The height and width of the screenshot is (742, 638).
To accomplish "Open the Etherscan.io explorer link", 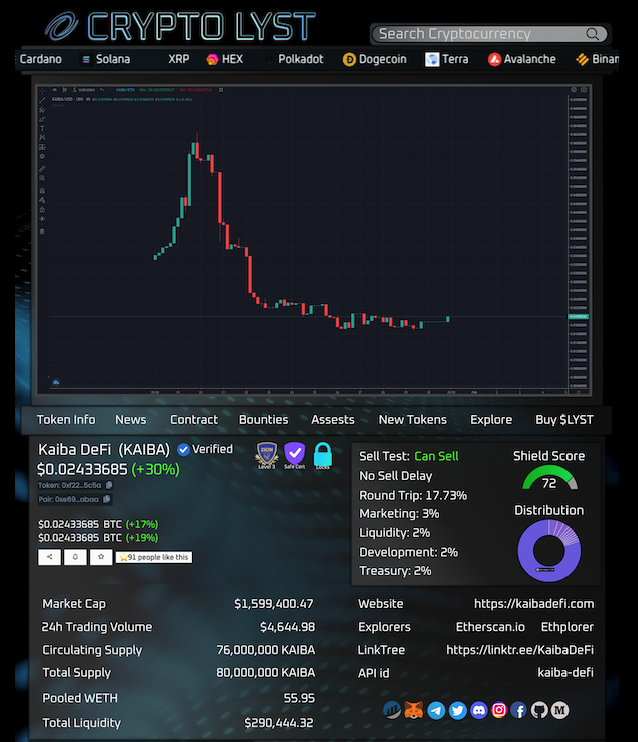I will pyautogui.click(x=490, y=627).
